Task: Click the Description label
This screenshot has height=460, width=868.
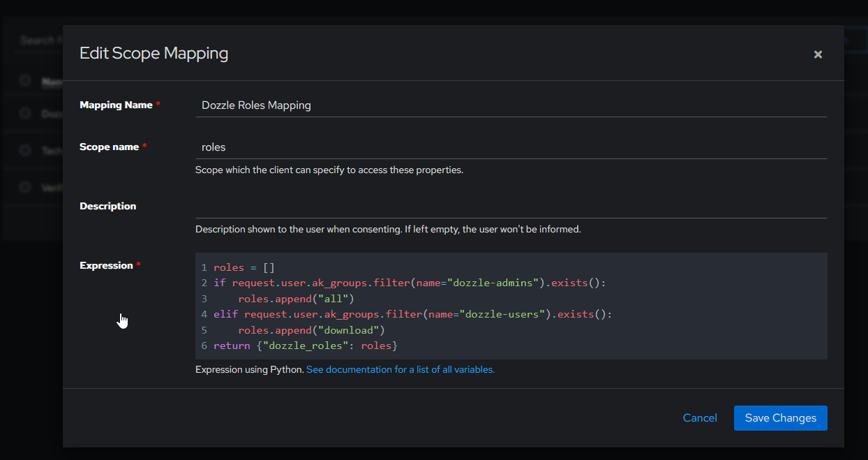Action: point(108,207)
